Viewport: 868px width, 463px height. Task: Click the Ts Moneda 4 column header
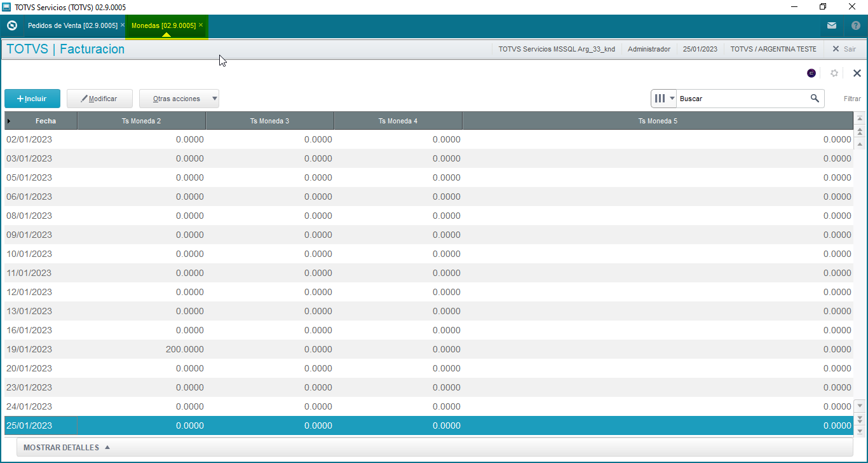pyautogui.click(x=398, y=121)
